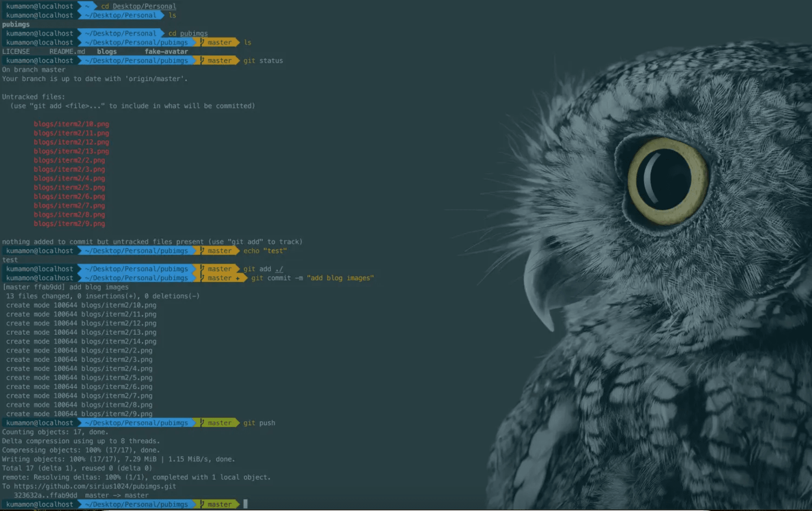This screenshot has height=511, width=812.
Task: Click 'create mode 100644 blogs/iterm2/11.png' line
Action: pos(81,314)
